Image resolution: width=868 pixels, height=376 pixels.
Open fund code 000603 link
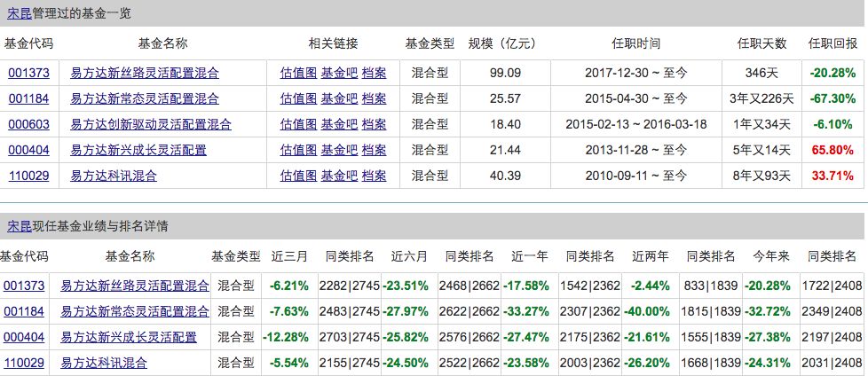pyautogui.click(x=28, y=124)
